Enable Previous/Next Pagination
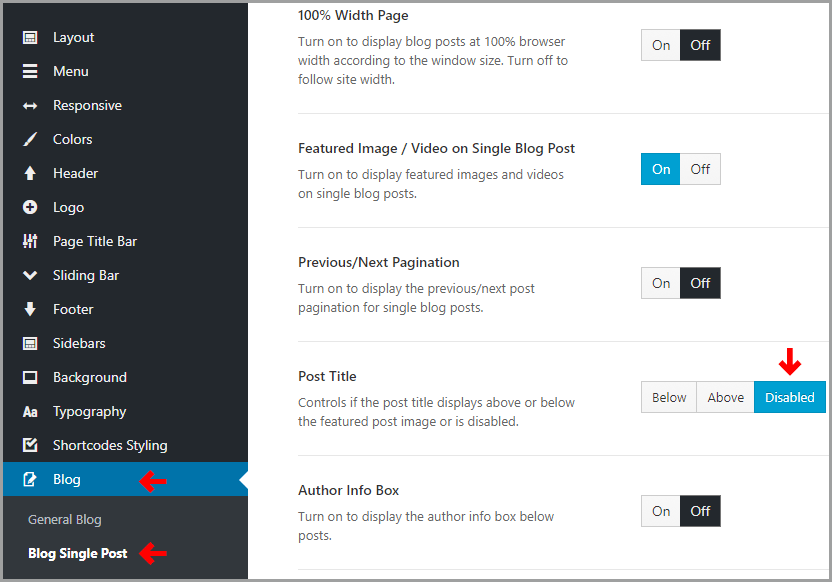This screenshot has height=582, width=832. point(661,283)
